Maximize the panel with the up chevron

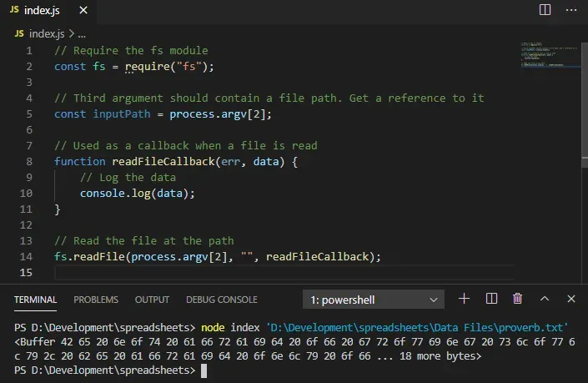tap(545, 299)
